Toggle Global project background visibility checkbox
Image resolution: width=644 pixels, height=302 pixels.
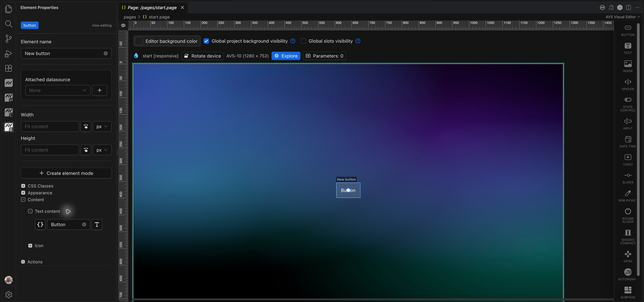pos(206,41)
